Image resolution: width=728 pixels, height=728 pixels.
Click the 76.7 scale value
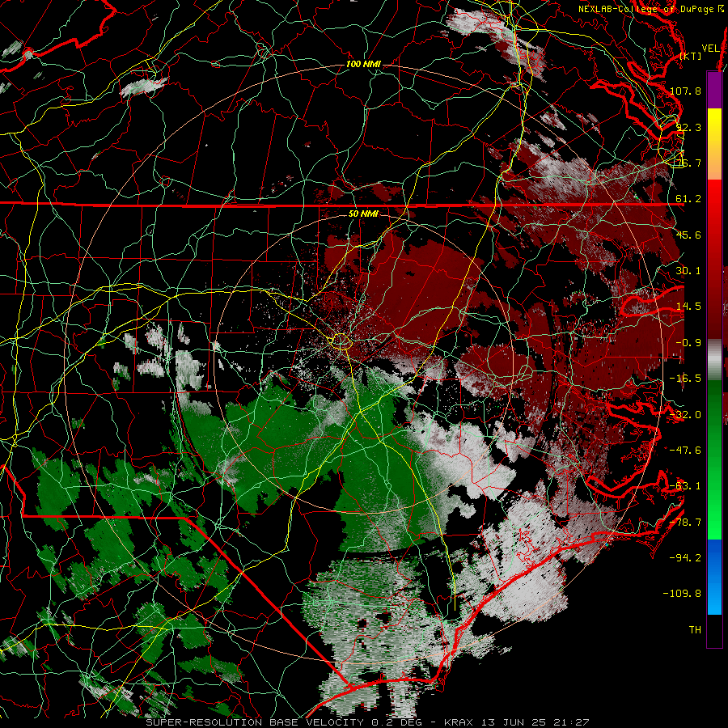coord(688,163)
